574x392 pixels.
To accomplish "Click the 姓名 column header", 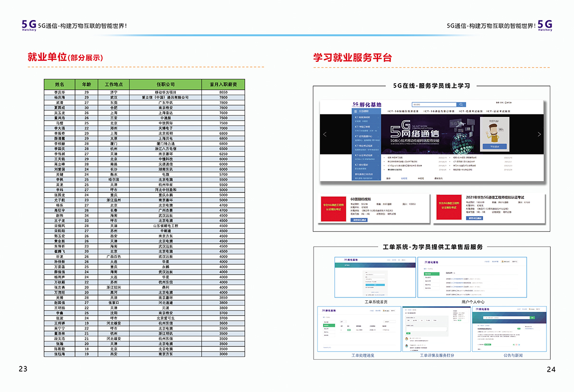I will [60, 84].
